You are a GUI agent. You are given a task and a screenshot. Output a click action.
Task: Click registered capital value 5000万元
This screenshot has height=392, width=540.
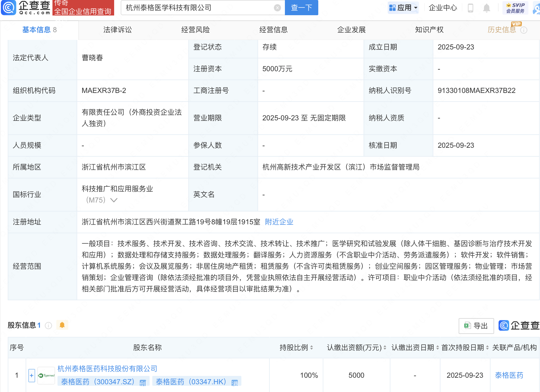277,69
